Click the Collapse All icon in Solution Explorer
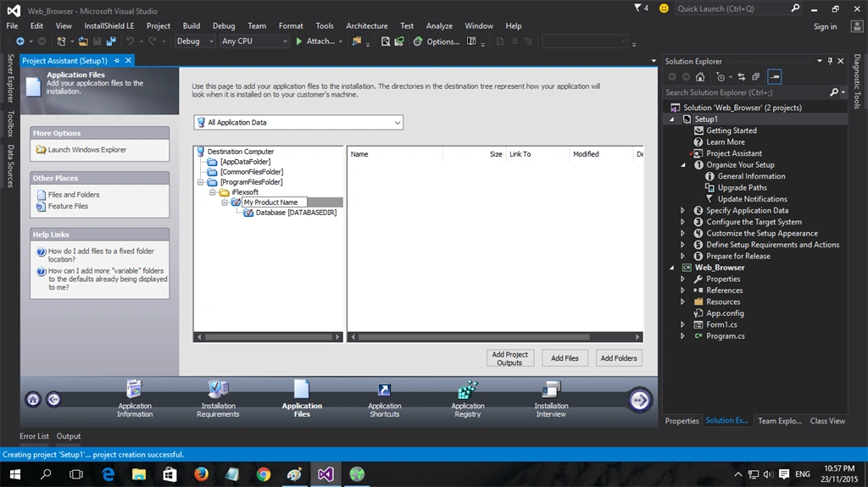Screen dimensions: 868x487 [755, 77]
